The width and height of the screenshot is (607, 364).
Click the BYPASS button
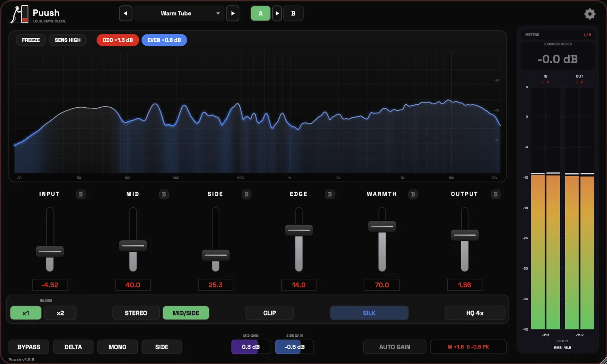[x=29, y=347]
